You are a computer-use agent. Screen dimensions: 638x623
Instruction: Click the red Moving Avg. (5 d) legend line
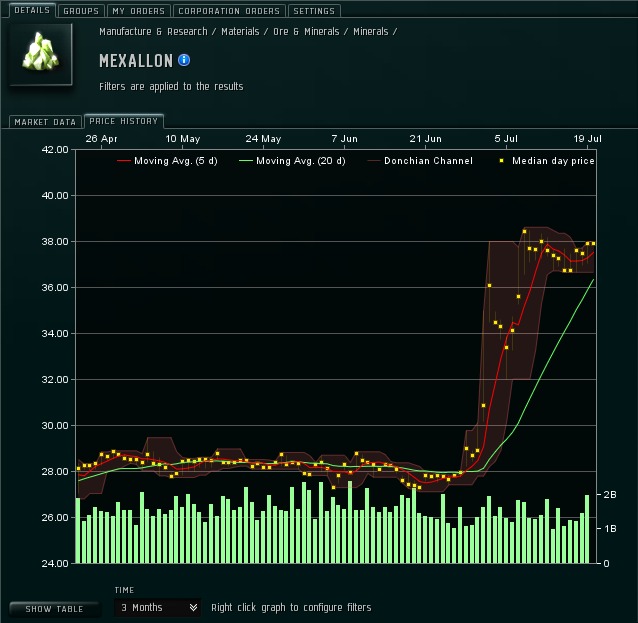coord(124,161)
